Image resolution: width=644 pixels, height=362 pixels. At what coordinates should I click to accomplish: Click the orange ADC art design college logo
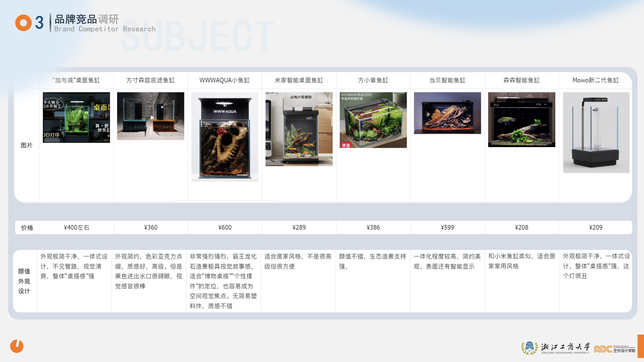pyautogui.click(x=603, y=349)
